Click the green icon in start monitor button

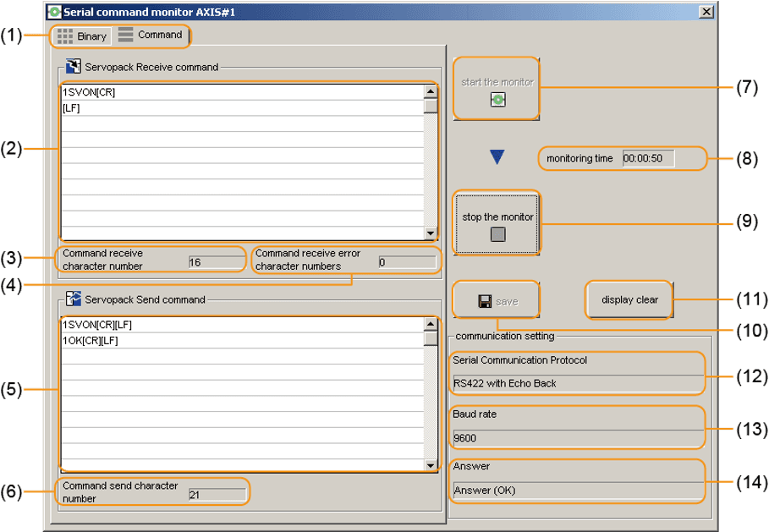point(497,100)
